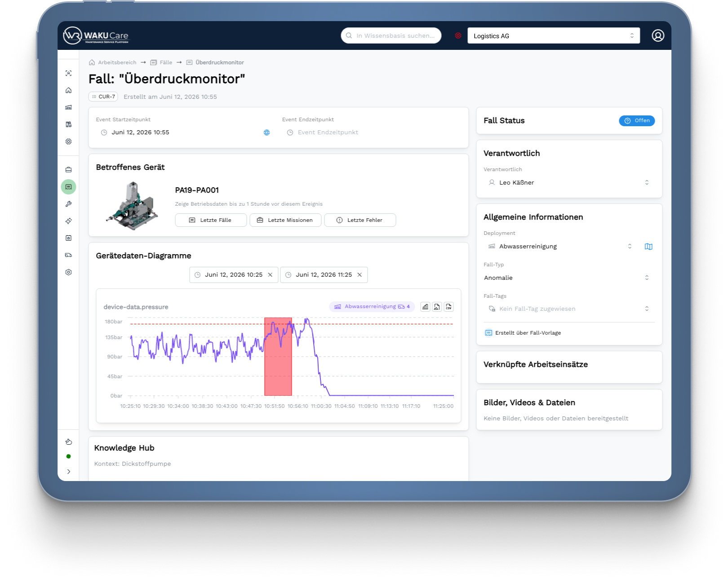This screenshot has height=583, width=728.
Task: Open the Fall-Tags dropdown
Action: coord(569,309)
